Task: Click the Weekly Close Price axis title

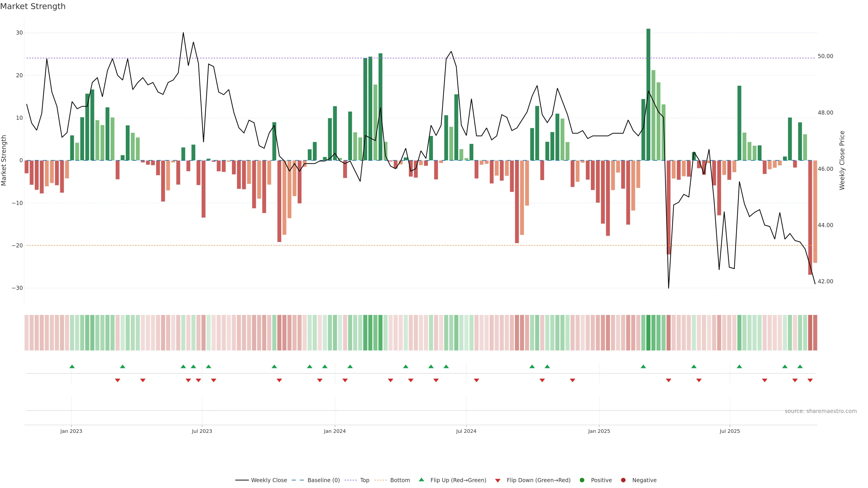Action: (842, 160)
